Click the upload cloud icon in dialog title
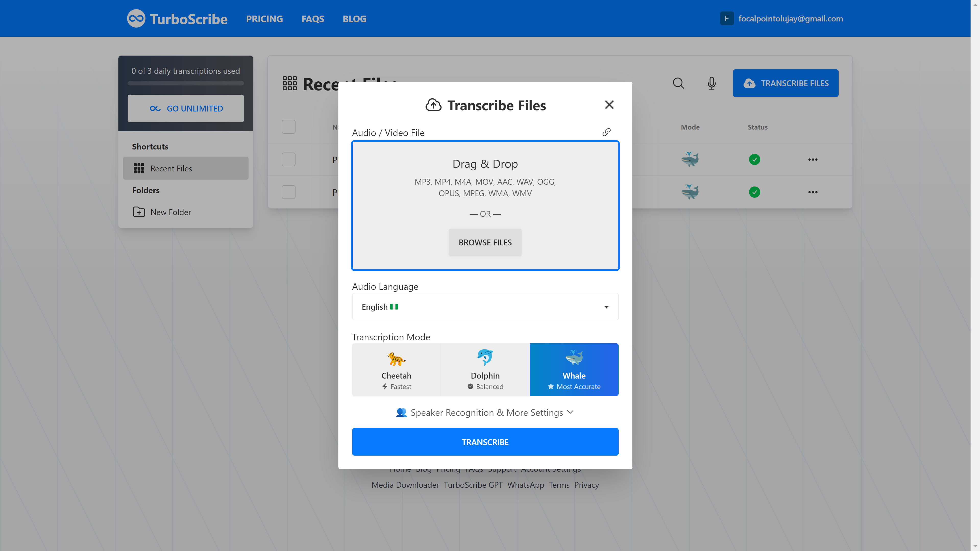The width and height of the screenshot is (980, 551). click(433, 105)
